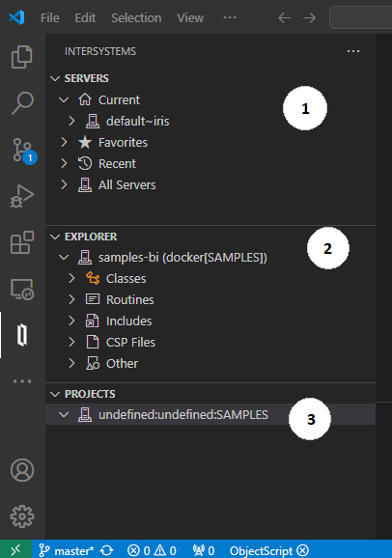Click the Favorites star icon
Viewport: 392px width, 558px height.
(x=85, y=142)
